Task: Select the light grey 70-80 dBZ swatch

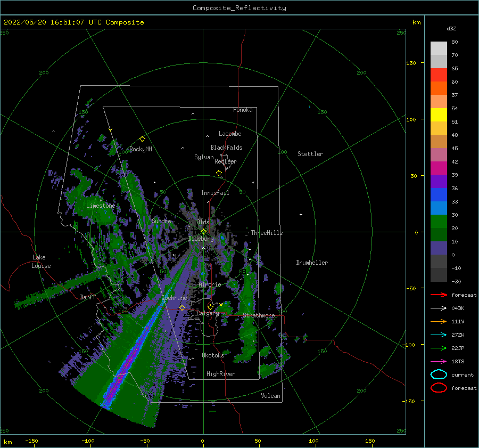Action: pos(439,48)
